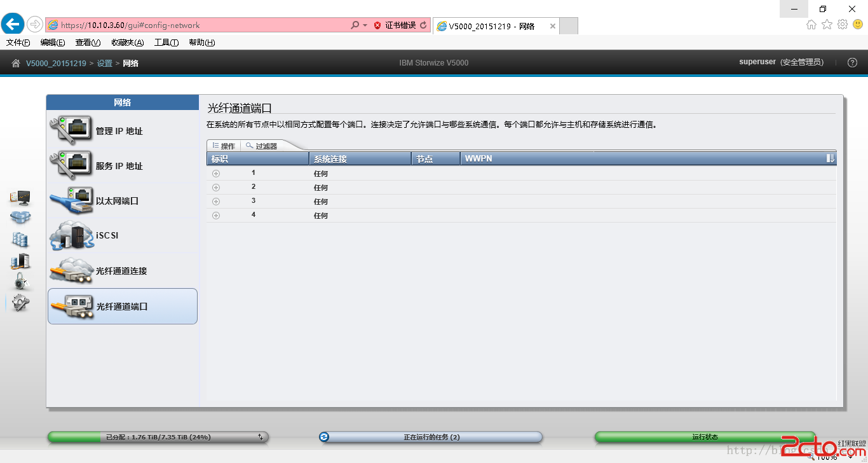
Task: Expand port row 1
Action: (x=216, y=173)
